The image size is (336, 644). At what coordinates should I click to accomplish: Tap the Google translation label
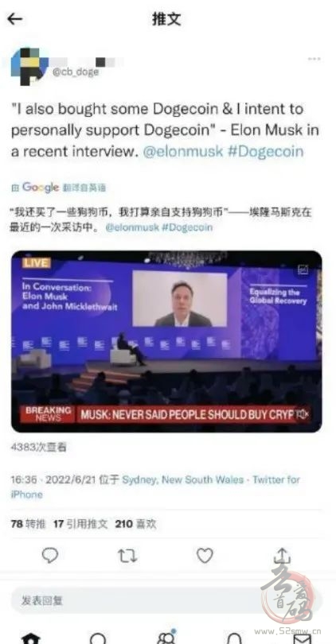point(58,188)
